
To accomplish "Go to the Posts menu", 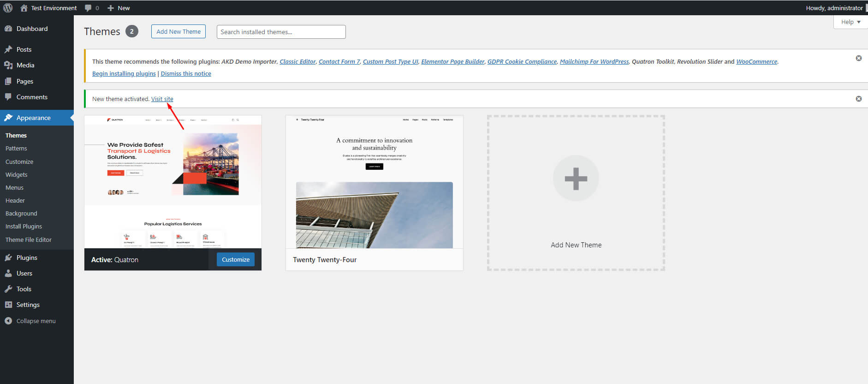I will pyautogui.click(x=37, y=49).
